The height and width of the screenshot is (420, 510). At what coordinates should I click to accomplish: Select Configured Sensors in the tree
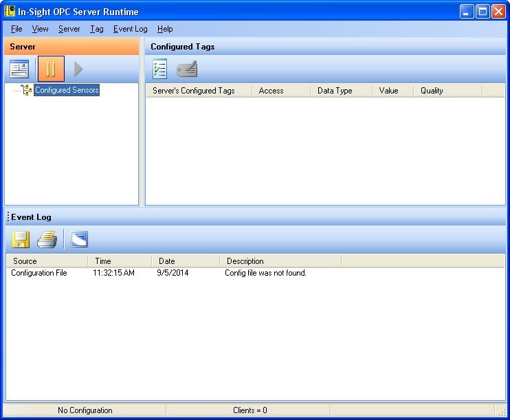tap(67, 90)
